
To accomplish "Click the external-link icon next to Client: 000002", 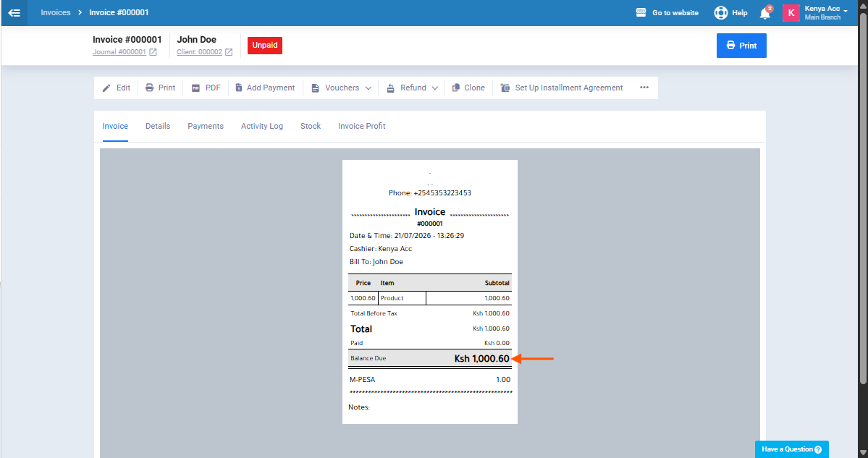I will [229, 52].
